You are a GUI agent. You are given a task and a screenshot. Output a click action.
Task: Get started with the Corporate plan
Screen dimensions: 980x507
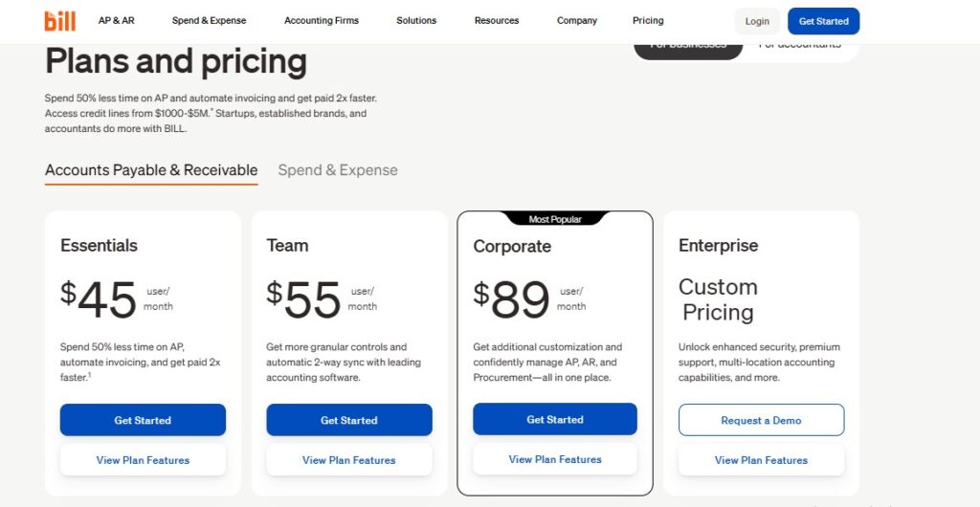click(555, 419)
